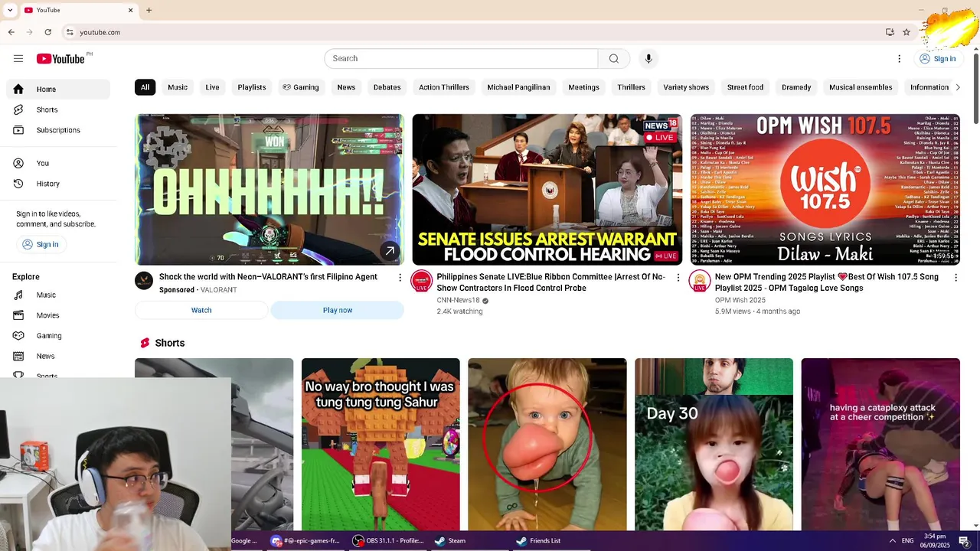This screenshot has width=980, height=551.
Task: Go back with the browser back arrow
Action: pos(11,32)
